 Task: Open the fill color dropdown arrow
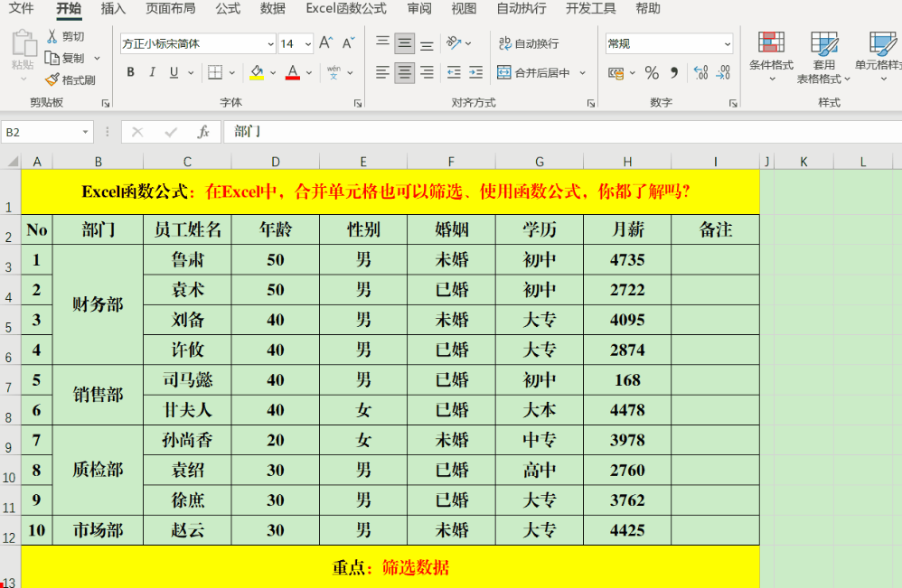(x=273, y=72)
